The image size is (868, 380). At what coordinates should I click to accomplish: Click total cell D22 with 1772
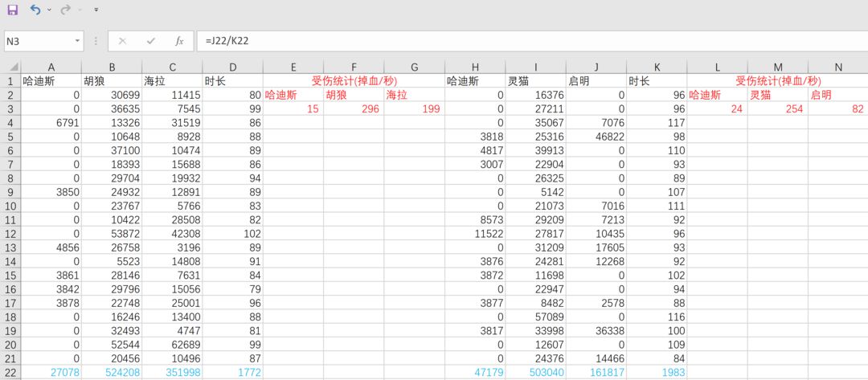point(232,372)
